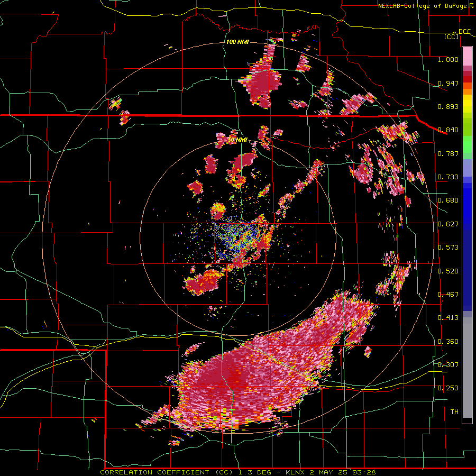
Task: Click the 0.360 scale value
Action: click(448, 342)
